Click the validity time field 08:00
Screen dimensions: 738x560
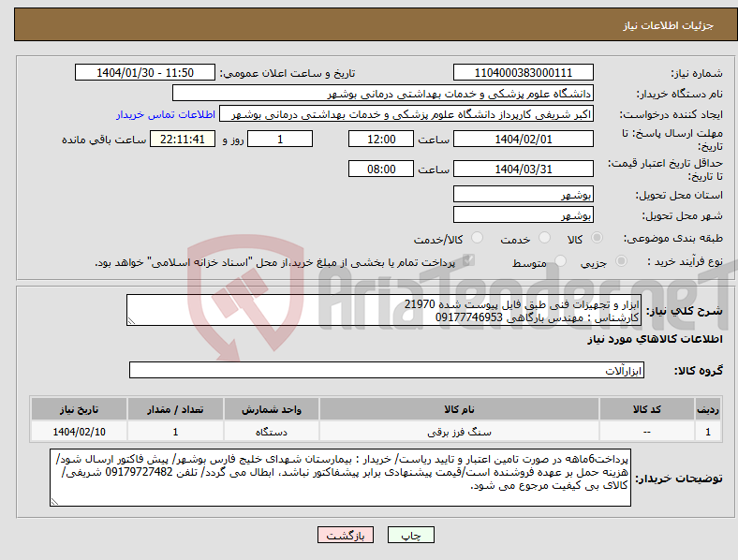(x=381, y=169)
